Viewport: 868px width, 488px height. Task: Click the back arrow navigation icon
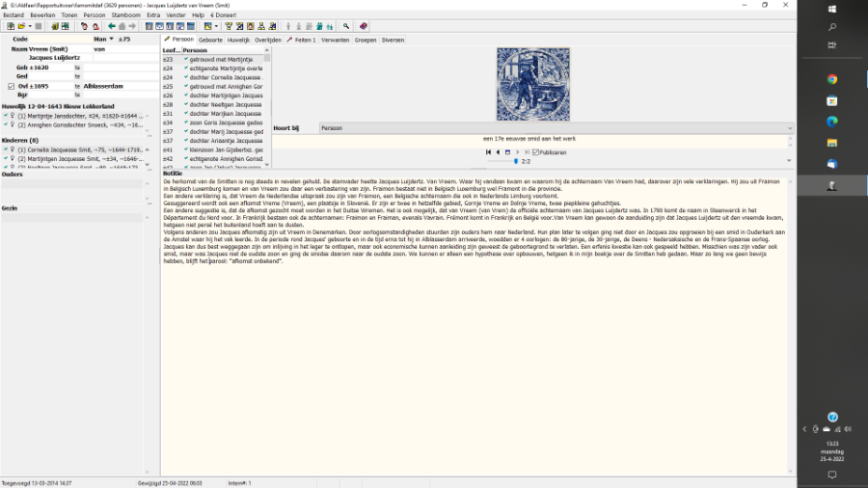tap(112, 26)
